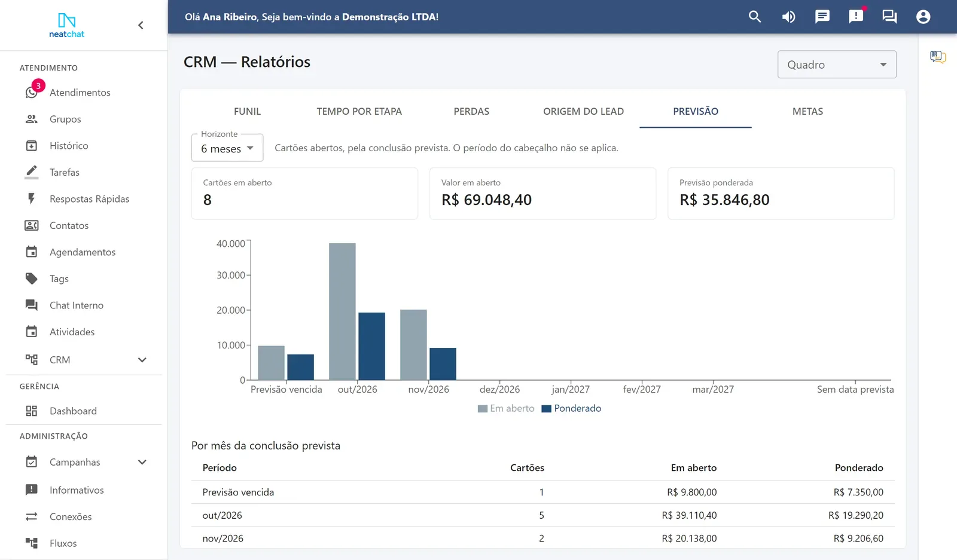The width and height of the screenshot is (957, 560).
Task: Collapse the sidebar with the left chevron
Action: tap(141, 25)
